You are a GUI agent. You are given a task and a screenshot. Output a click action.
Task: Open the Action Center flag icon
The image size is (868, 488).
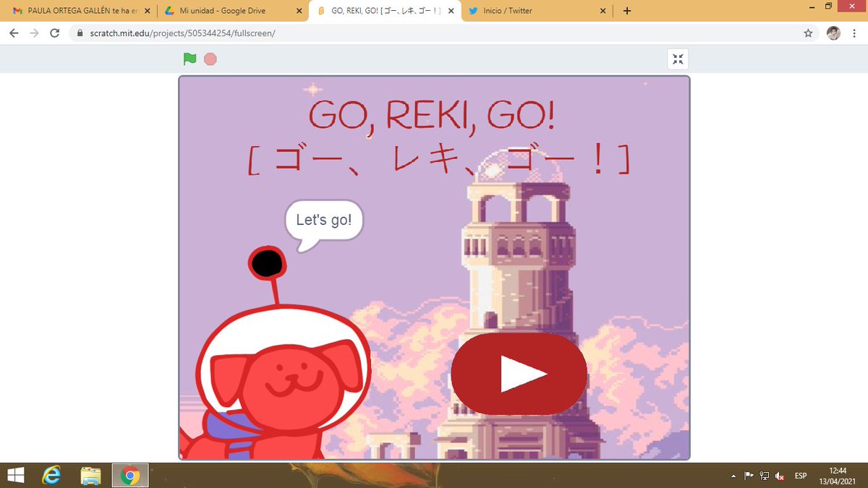(x=749, y=476)
